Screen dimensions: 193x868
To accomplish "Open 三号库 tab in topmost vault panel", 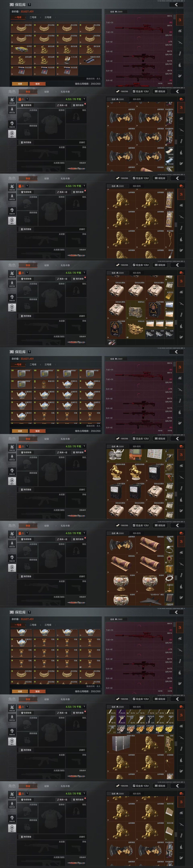I will pos(48,17).
